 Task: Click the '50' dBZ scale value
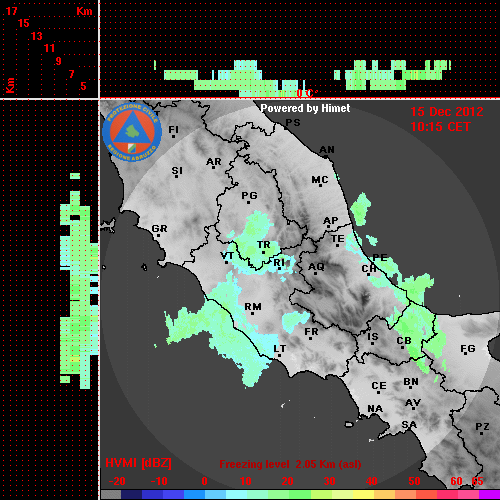[x=414, y=481]
